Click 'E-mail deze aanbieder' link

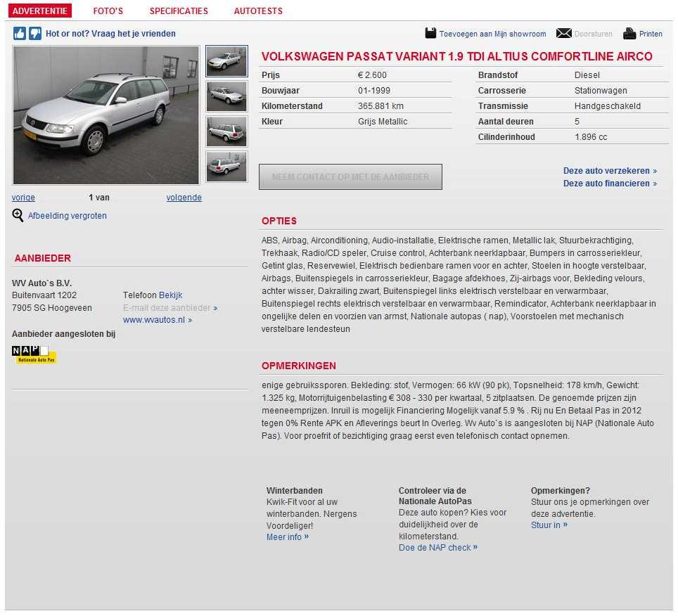[170, 308]
